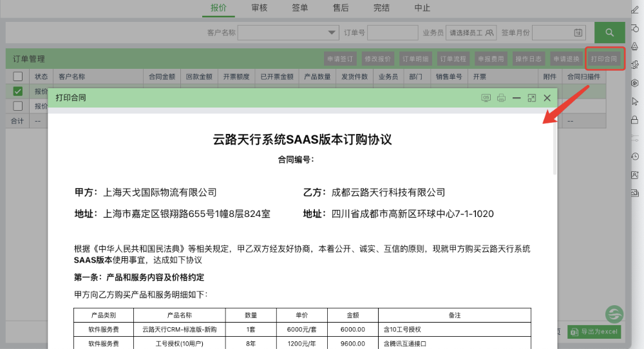Click the 申请退换 button
Image resolution: width=644 pixels, height=349 pixels.
(x=566, y=59)
